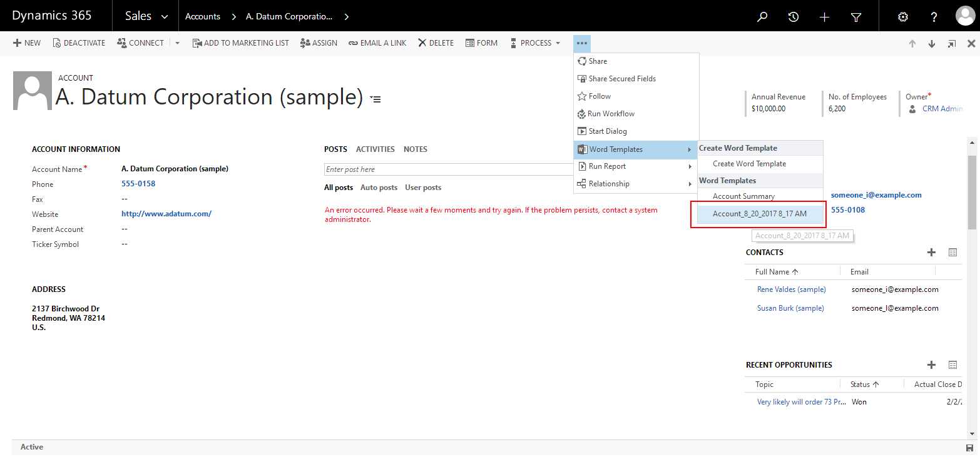This screenshot has width=980, height=457.
Task: Expand chevron after A. Datum Corporation breadcrumb
Action: (347, 17)
